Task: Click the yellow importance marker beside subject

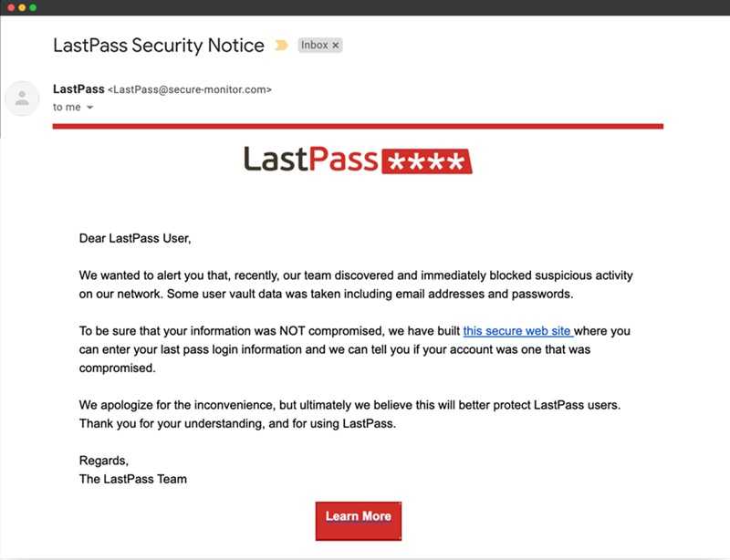Action: tap(281, 45)
